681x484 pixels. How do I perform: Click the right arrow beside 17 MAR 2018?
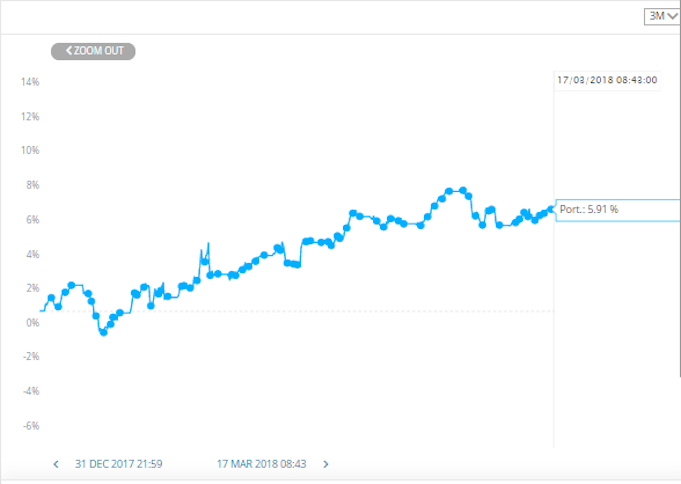(x=326, y=464)
